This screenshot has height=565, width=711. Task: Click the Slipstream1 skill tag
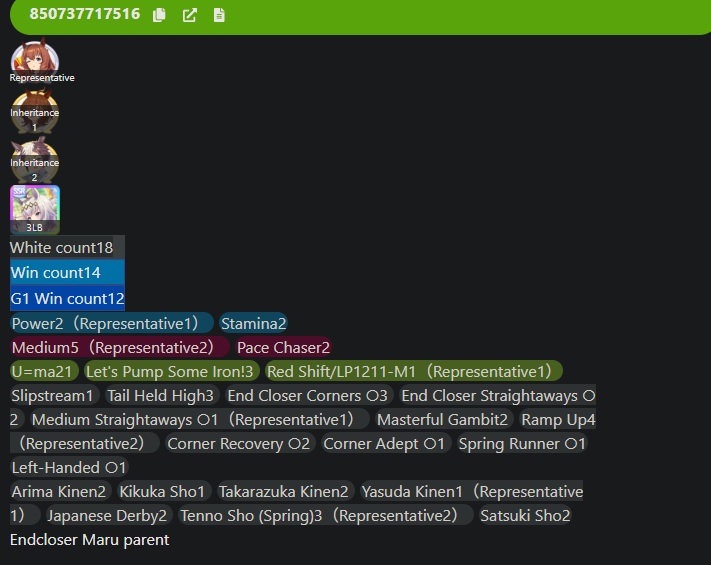click(54, 395)
